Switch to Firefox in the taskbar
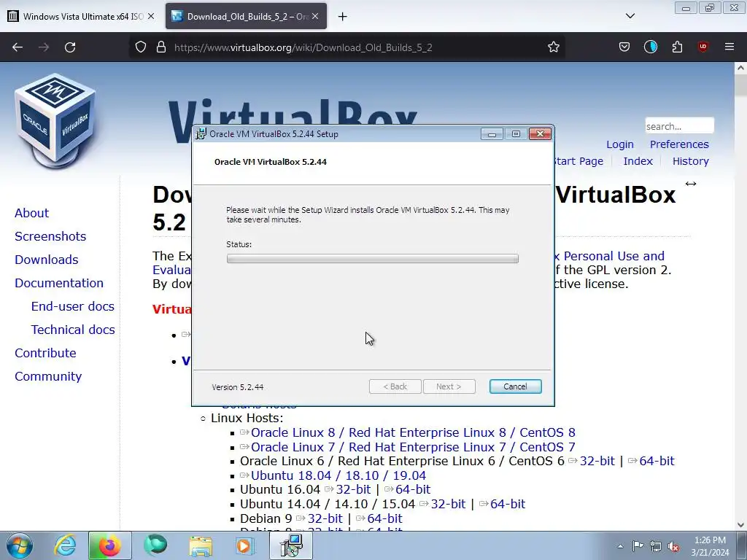Viewport: 747px width, 560px height. click(x=109, y=545)
